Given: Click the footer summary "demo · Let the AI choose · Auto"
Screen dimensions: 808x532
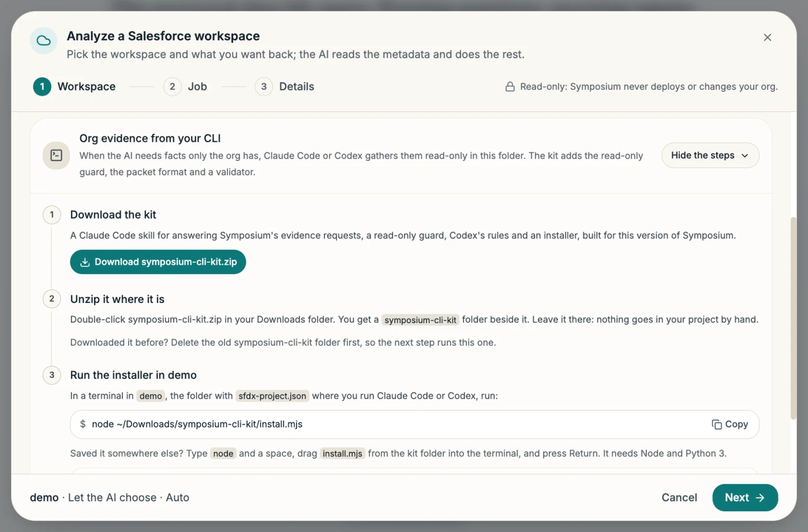Looking at the screenshot, I should (x=110, y=497).
